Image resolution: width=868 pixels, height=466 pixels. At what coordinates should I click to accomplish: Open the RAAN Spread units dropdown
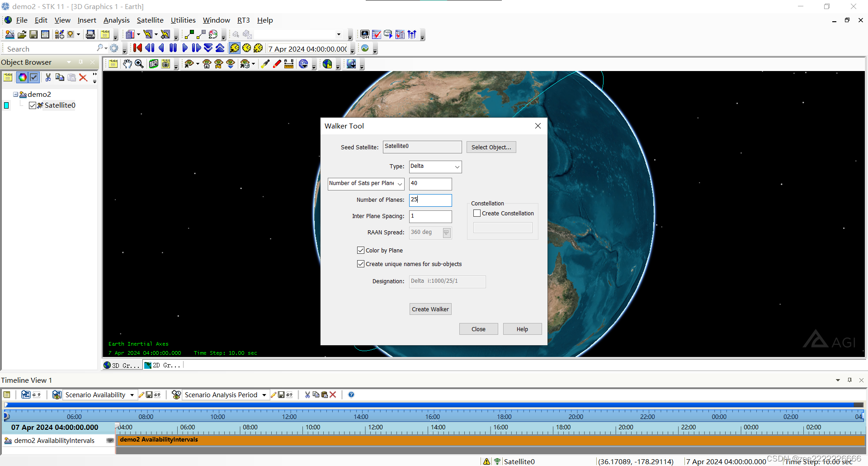(447, 233)
